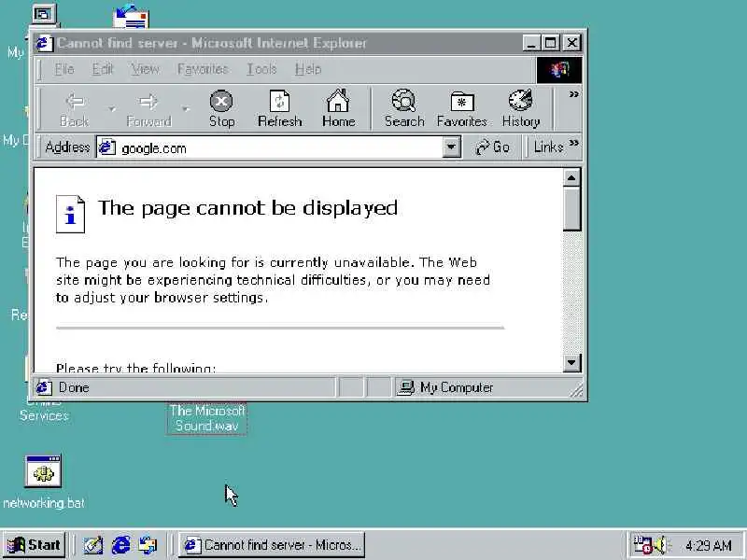The width and height of the screenshot is (747, 560).
Task: Open the Tools menu
Action: [x=261, y=69]
